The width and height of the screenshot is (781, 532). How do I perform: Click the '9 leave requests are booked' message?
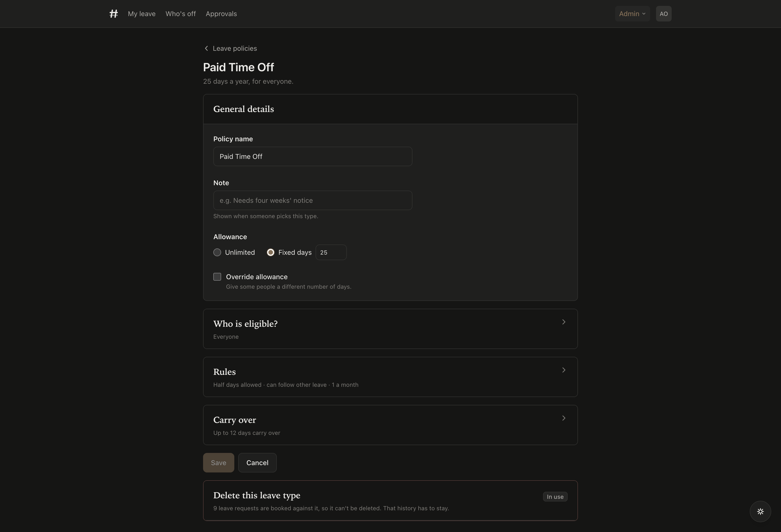tap(331, 508)
